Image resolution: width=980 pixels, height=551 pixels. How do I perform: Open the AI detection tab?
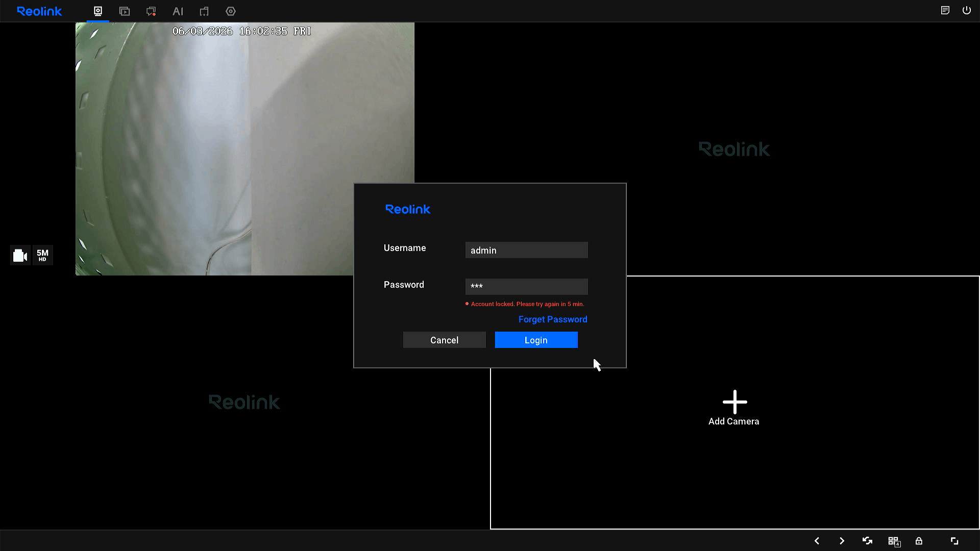(178, 11)
